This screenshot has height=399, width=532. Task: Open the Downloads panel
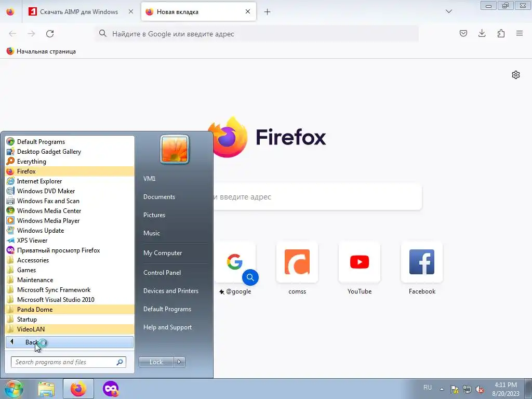click(x=482, y=33)
